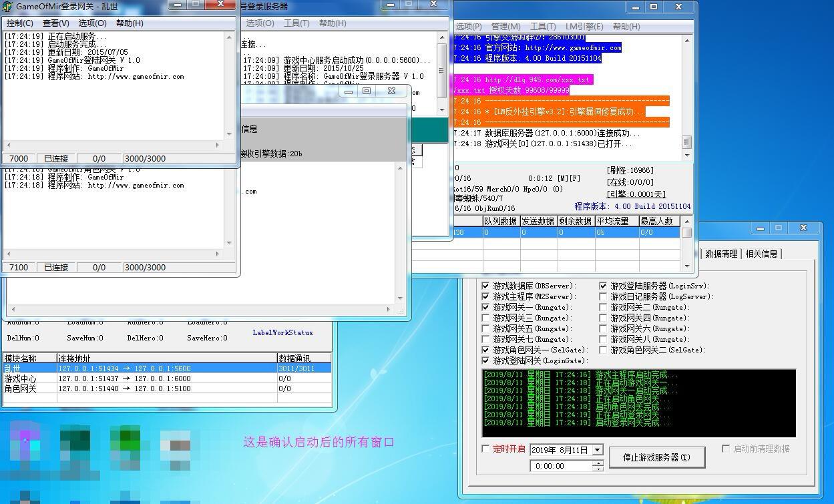The image size is (834, 504).
Task: Enable 游戏网关二 (Rungate) checkbox
Action: click(x=603, y=307)
